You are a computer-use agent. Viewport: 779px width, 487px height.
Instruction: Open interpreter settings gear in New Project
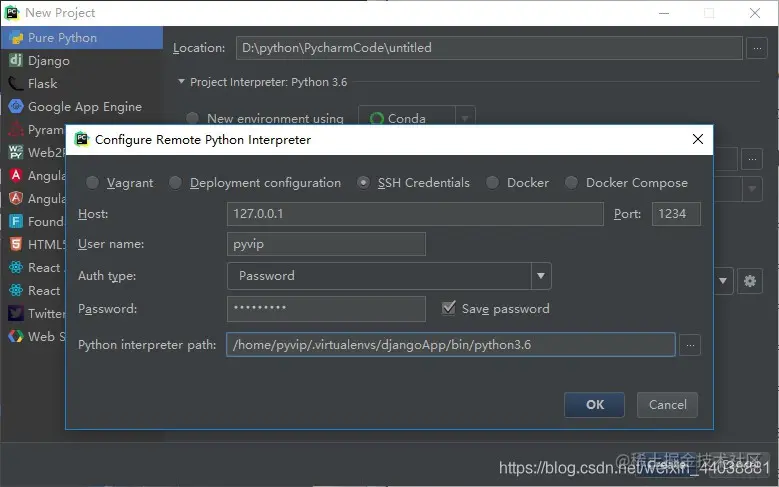point(750,281)
